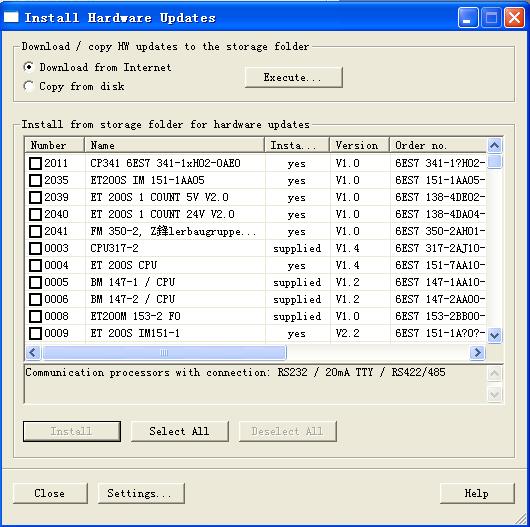
Task: Tick the checkbox for update 2011 CP341
Action: tap(35, 163)
